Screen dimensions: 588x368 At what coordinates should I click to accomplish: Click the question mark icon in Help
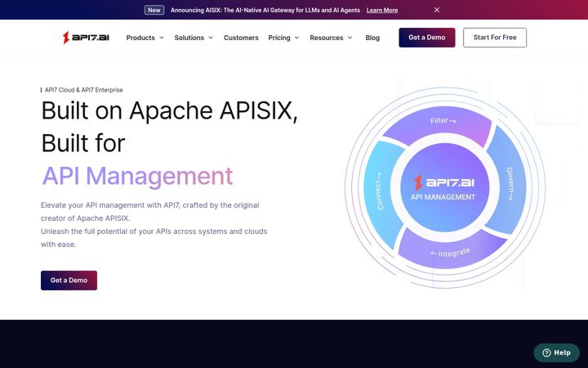pos(546,352)
